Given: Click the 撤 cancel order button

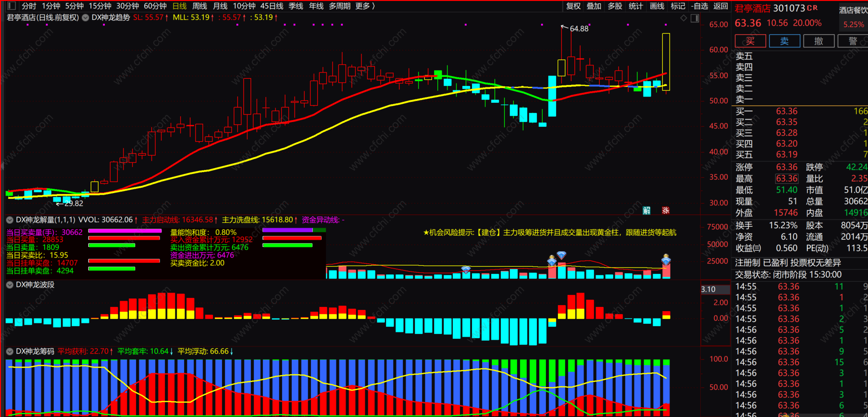Looking at the screenshot, I should [x=818, y=41].
